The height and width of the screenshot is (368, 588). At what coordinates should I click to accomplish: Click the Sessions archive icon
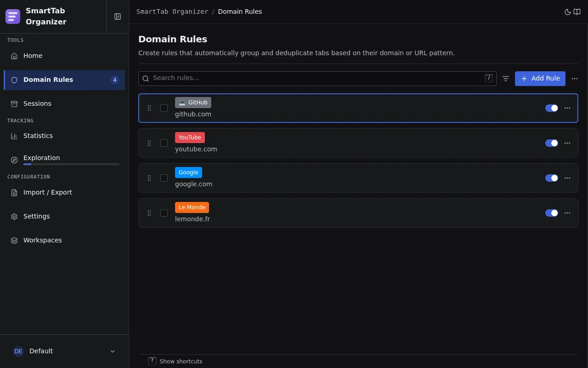click(14, 104)
